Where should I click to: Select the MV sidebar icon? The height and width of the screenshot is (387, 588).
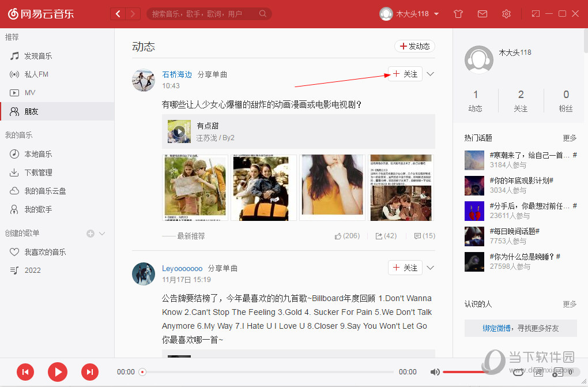coord(13,92)
